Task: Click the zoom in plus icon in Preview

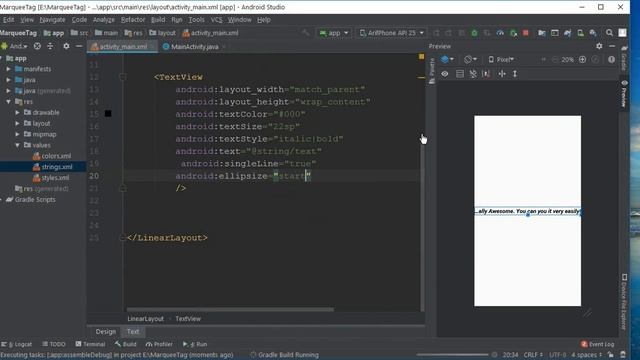Action: [x=582, y=60]
